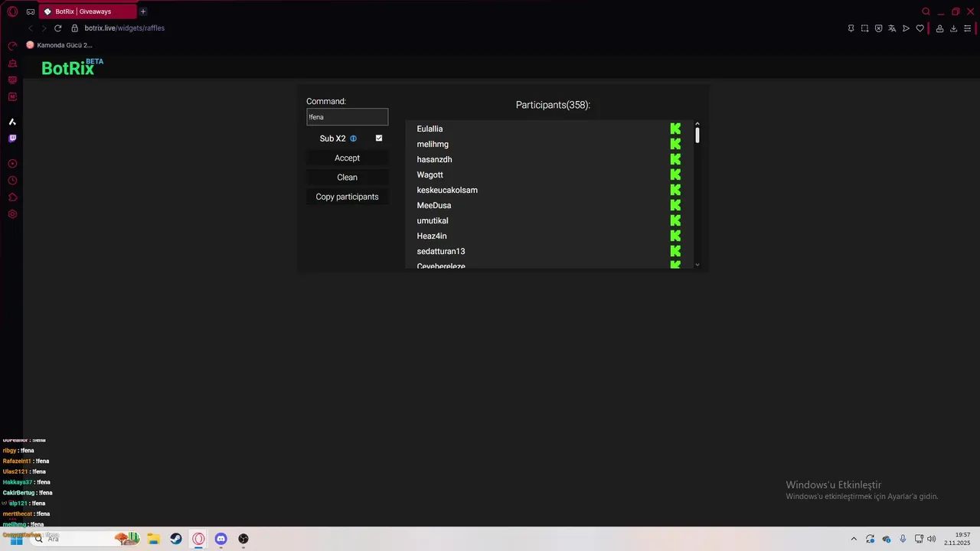Go back to the previous page
This screenshot has height=551, width=980.
pos(30,28)
